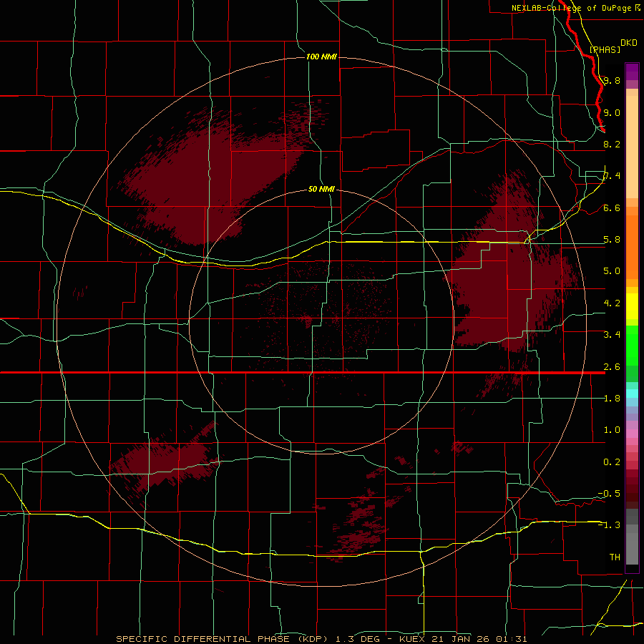This screenshot has width=644, height=644.
Task: Click the -1.3 legend value
Action: pyautogui.click(x=609, y=525)
